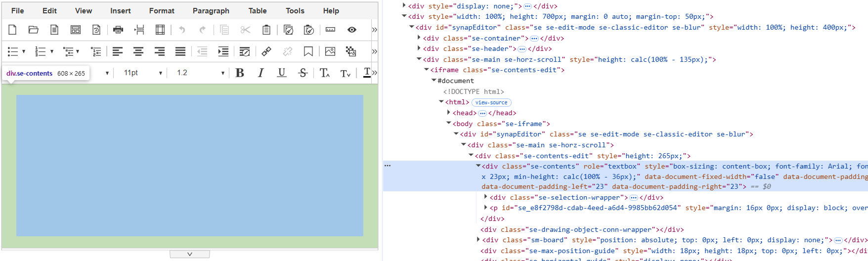The height and width of the screenshot is (261, 868).
Task: Open the bulleted list style dropdown arrow
Action: (x=24, y=51)
